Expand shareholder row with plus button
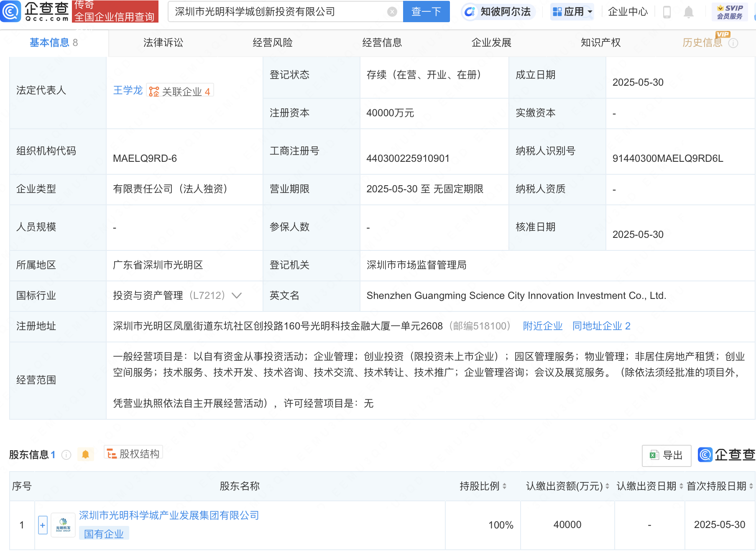Screen dimensions: 756x551 point(43,525)
